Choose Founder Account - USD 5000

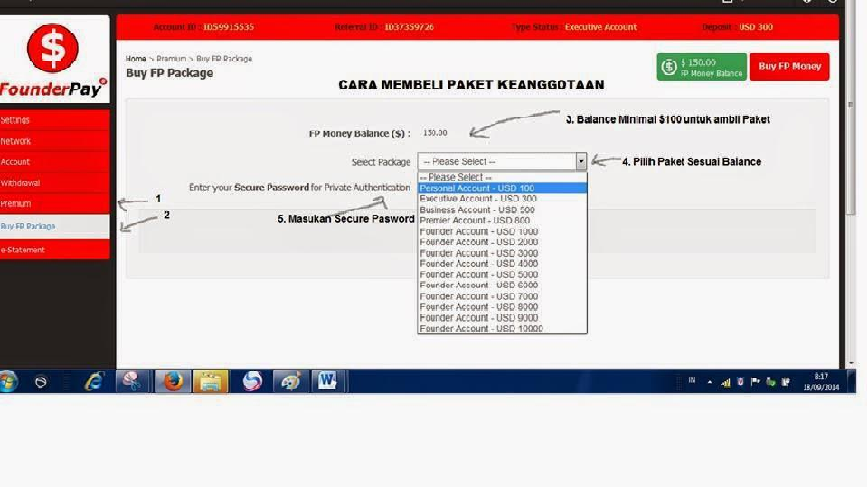pyautogui.click(x=502, y=275)
